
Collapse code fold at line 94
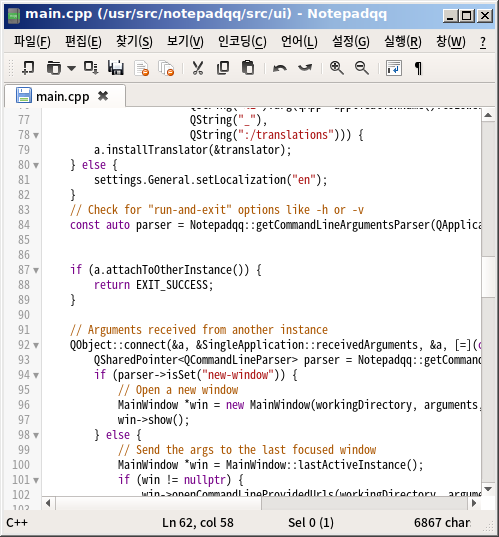coord(36,376)
